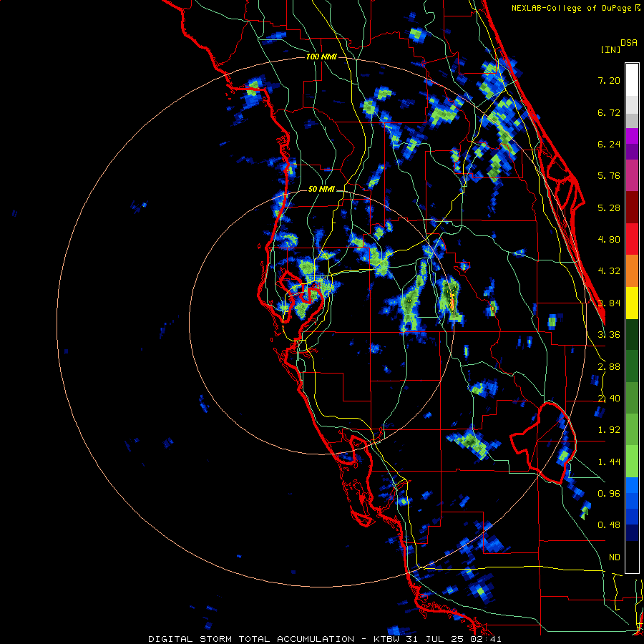Pick the dark purple legend swatch
The image size is (644, 644).
(x=632, y=152)
